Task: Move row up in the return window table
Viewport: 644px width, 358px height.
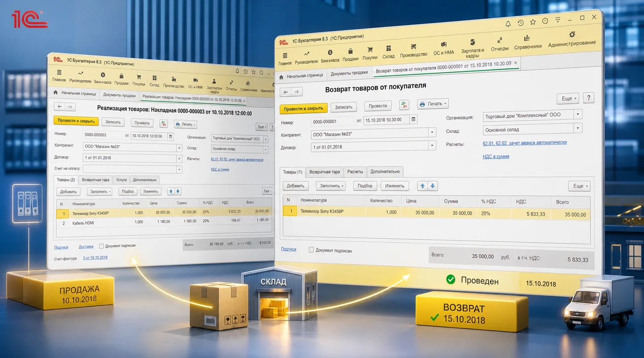Action: [x=422, y=186]
